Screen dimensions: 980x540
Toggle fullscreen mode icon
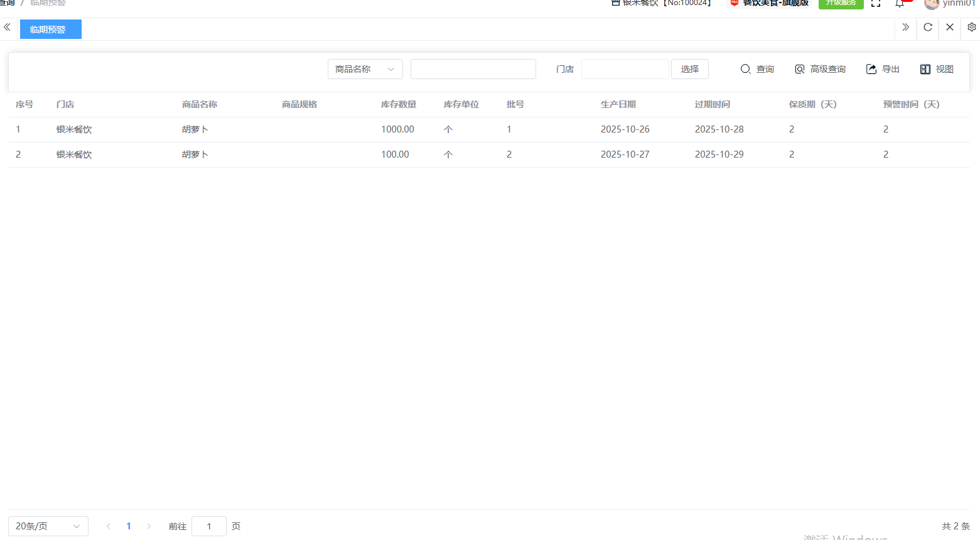(876, 4)
